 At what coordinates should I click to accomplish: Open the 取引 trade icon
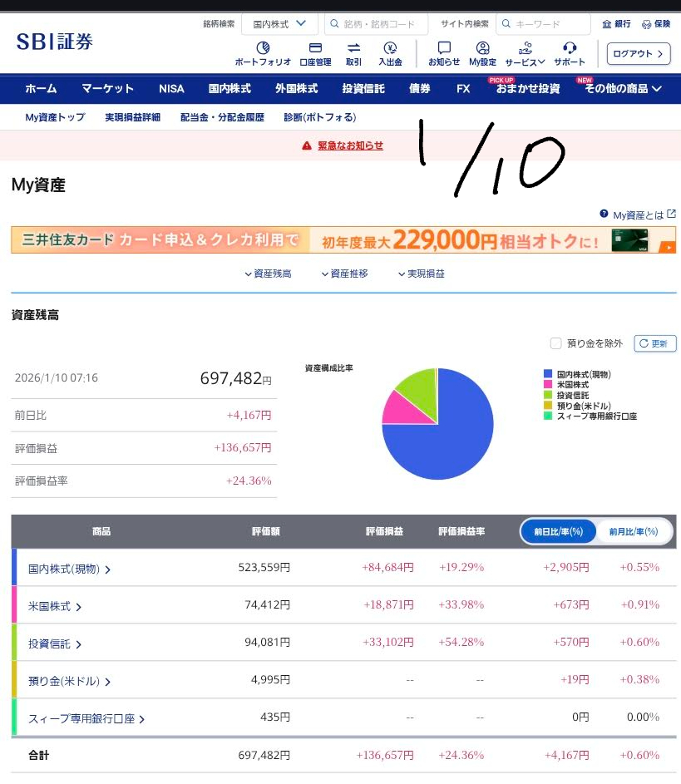(353, 49)
